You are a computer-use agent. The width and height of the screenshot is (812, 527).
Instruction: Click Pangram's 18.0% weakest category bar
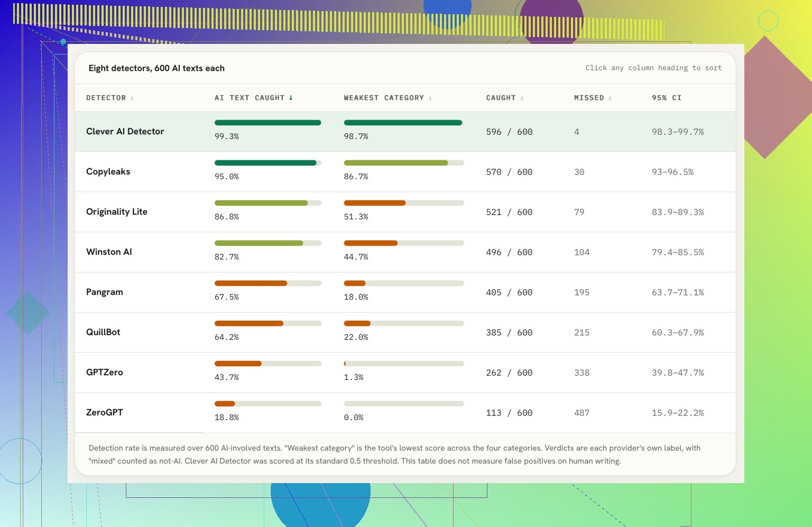[404, 284]
